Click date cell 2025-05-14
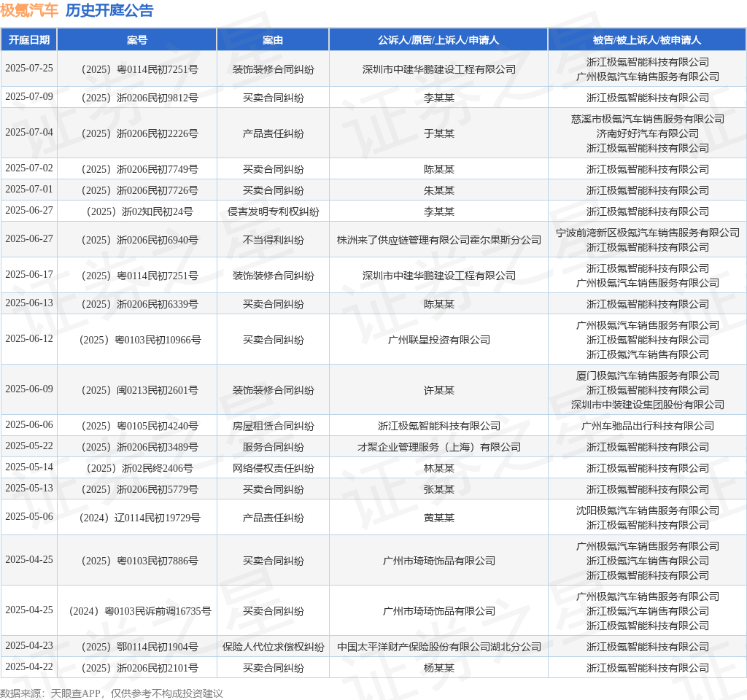The image size is (747, 700). pos(29,467)
